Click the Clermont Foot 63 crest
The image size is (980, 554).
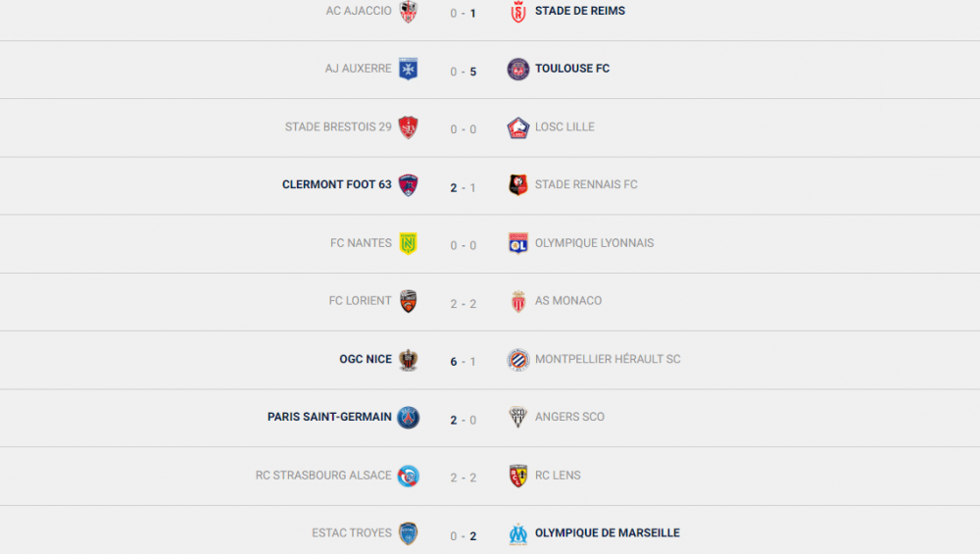click(409, 185)
